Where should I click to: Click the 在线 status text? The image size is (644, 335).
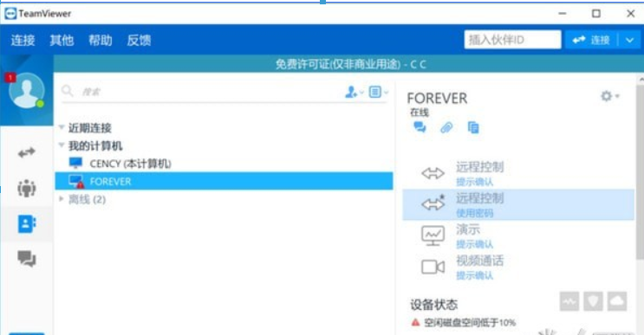(420, 113)
